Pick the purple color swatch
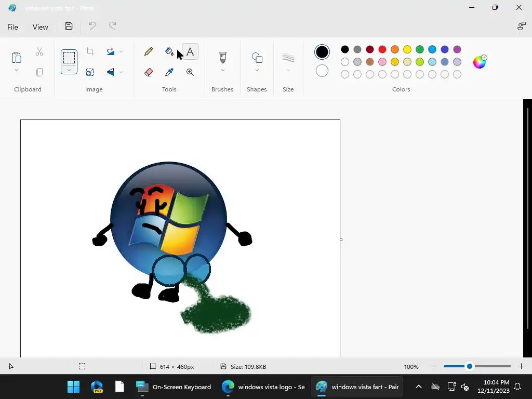Viewport: 532px width, 399px height. (x=457, y=49)
